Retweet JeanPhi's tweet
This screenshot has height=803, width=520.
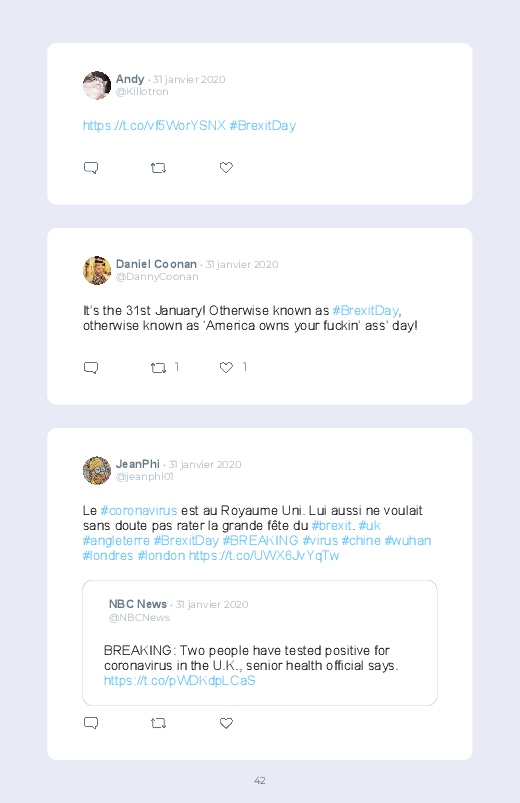(x=158, y=723)
